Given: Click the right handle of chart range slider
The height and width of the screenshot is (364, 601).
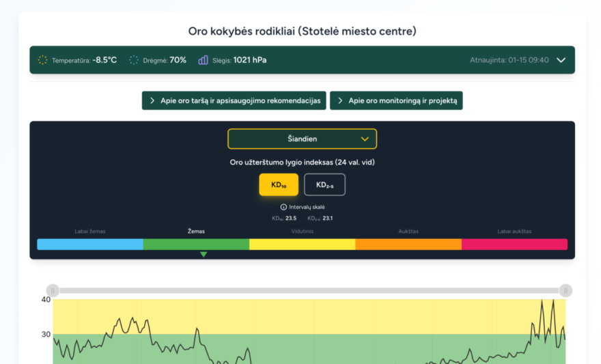Looking at the screenshot, I should coord(565,290).
